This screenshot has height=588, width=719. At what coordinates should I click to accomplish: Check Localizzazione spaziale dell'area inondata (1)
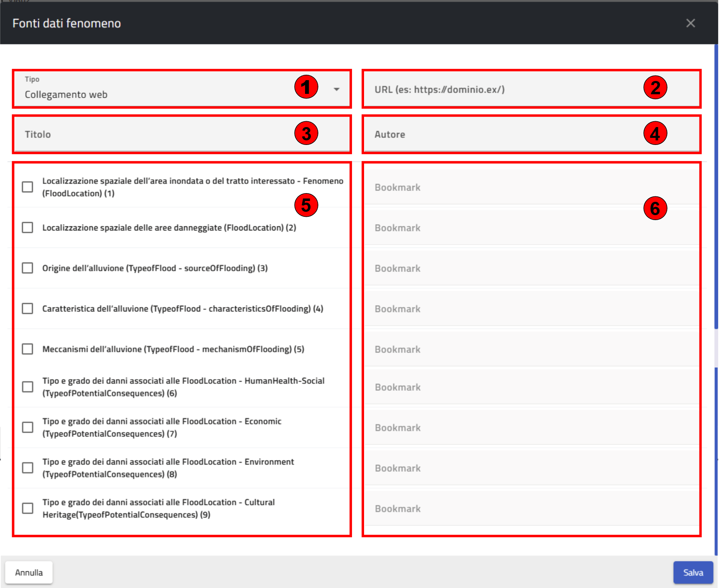27,187
